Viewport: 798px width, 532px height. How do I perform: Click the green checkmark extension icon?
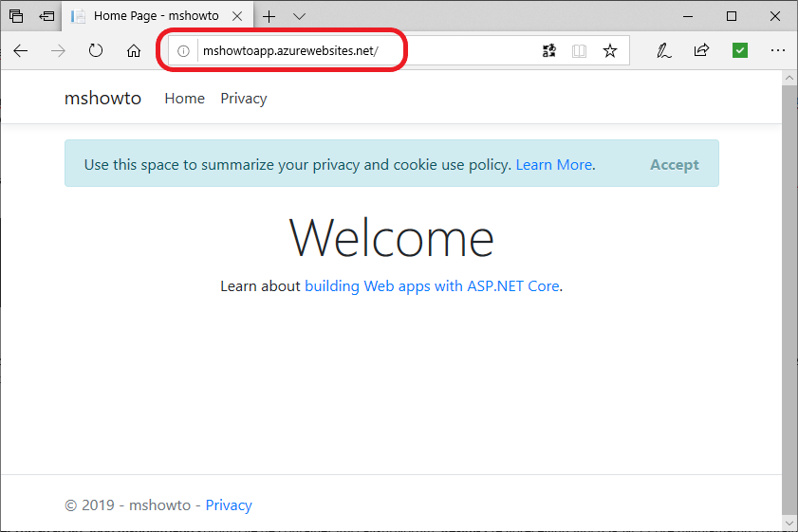pyautogui.click(x=740, y=51)
